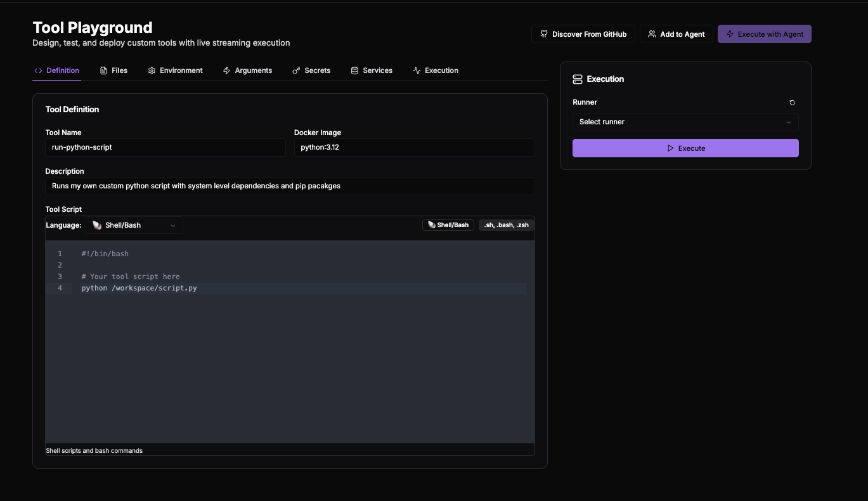Click the chevron on Select runner dropdown
Viewport: 868px width, 501px height.
789,122
